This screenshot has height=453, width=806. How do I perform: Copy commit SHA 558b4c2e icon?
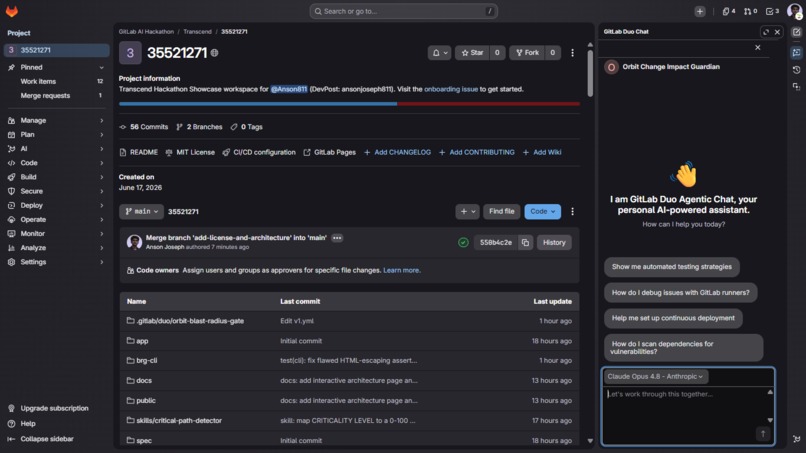tap(525, 243)
